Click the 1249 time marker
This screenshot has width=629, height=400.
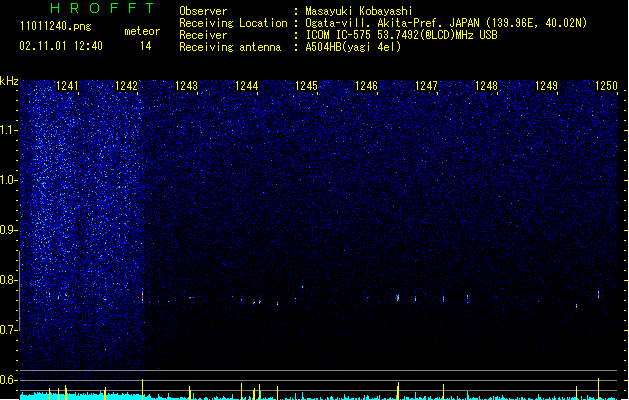tap(546, 86)
